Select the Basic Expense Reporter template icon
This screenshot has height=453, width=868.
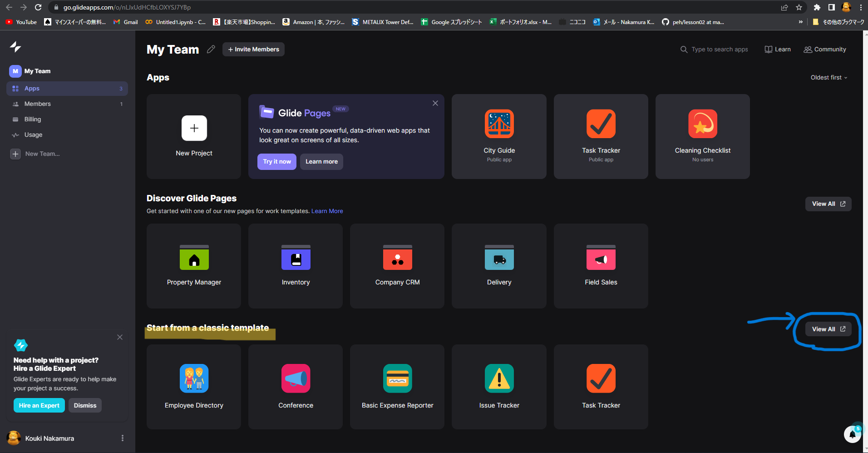(x=397, y=378)
